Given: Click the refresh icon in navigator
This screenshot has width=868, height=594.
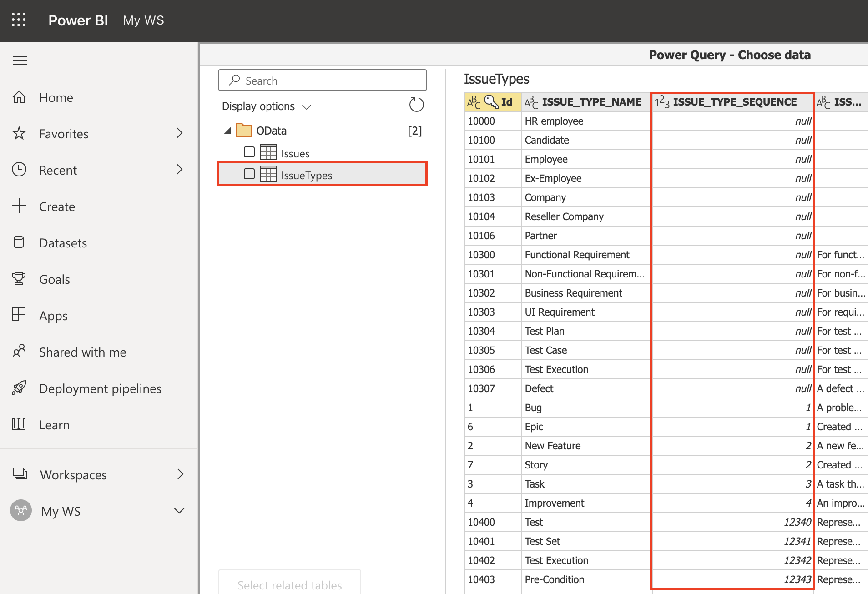Looking at the screenshot, I should tap(416, 105).
